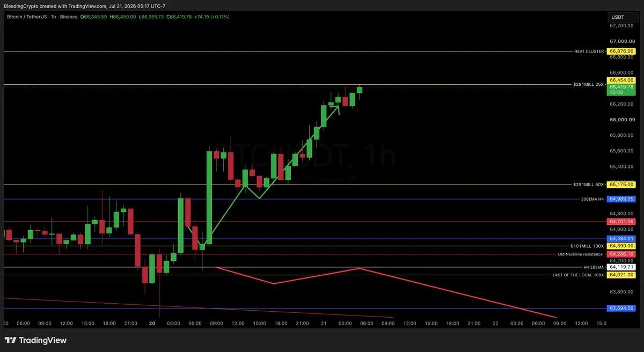Click the 65,400.00 price axis label
Screen dimensions: 644x352
622,167
